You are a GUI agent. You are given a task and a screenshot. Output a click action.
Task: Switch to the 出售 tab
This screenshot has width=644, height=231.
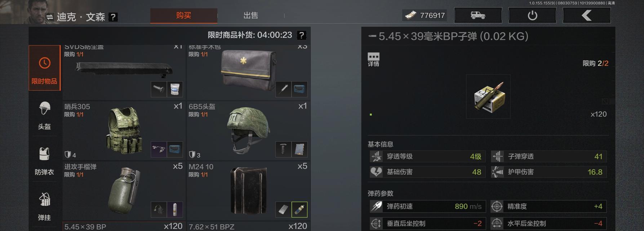click(251, 16)
